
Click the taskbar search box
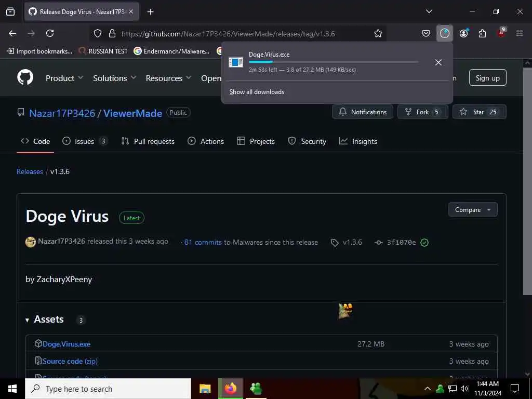point(108,389)
